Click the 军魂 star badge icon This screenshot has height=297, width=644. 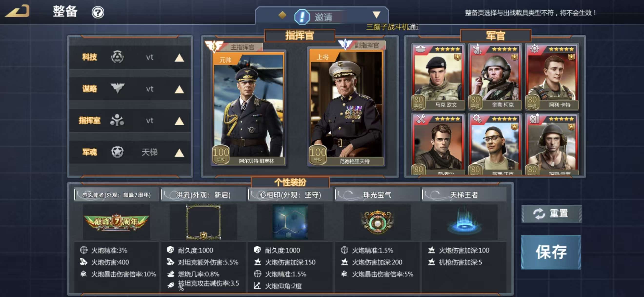point(117,152)
